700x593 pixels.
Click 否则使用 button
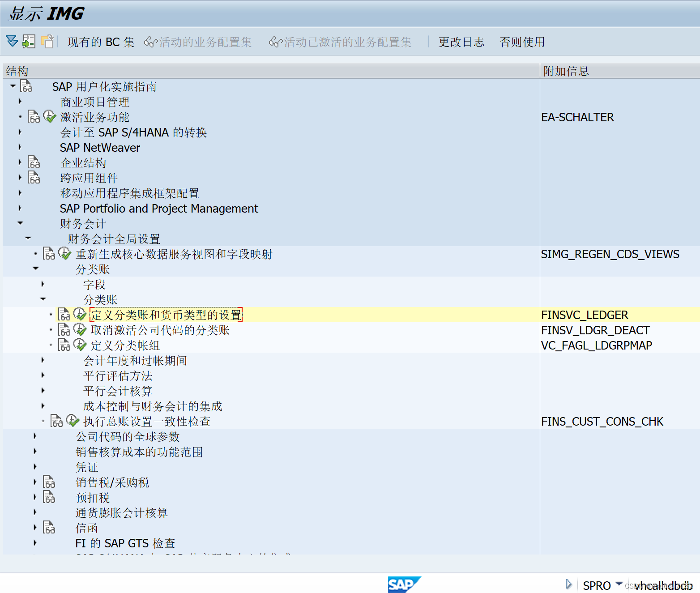click(522, 42)
